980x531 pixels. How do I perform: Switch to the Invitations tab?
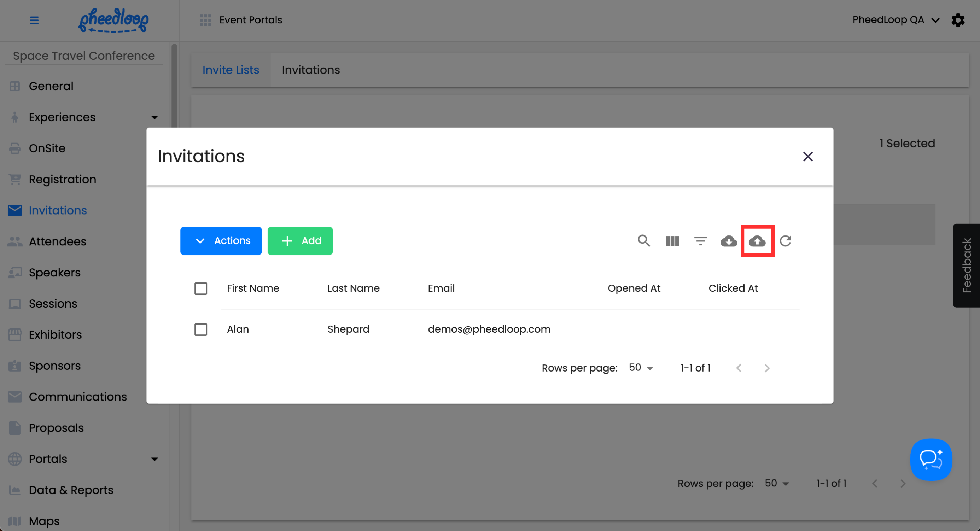pyautogui.click(x=311, y=70)
